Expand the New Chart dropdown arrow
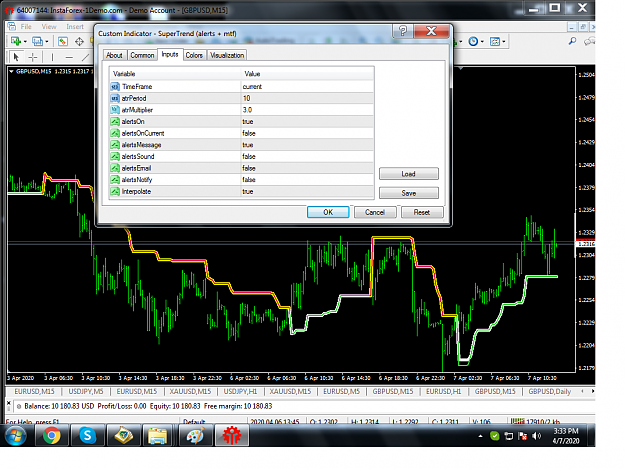This screenshot has width=625, height=469. [x=25, y=41]
